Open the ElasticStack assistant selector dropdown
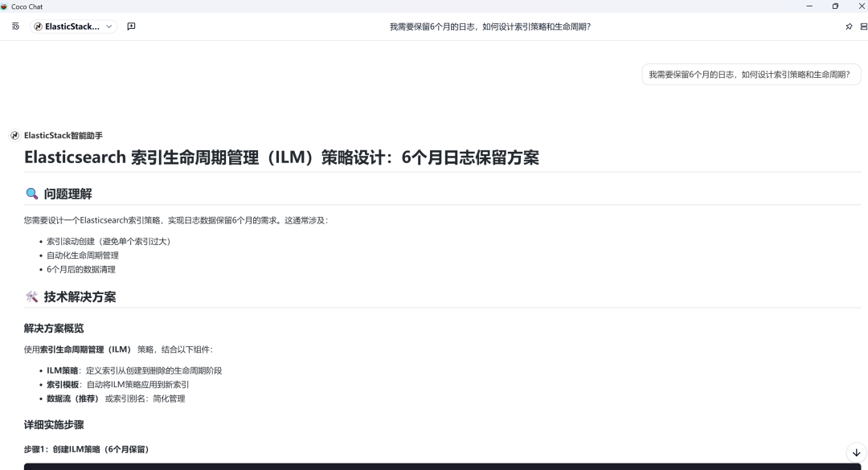This screenshot has height=470, width=868. pyautogui.click(x=72, y=27)
